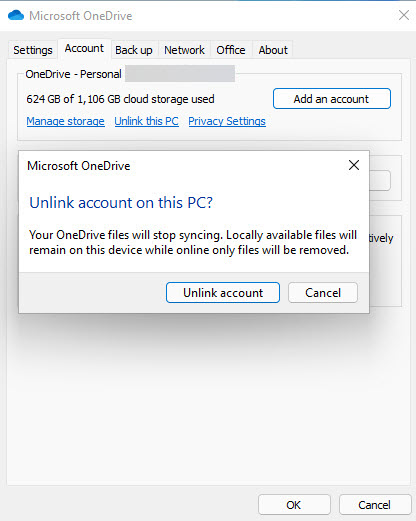Click Cancel at the settings window bottom
The image size is (416, 521).
pyautogui.click(x=375, y=505)
